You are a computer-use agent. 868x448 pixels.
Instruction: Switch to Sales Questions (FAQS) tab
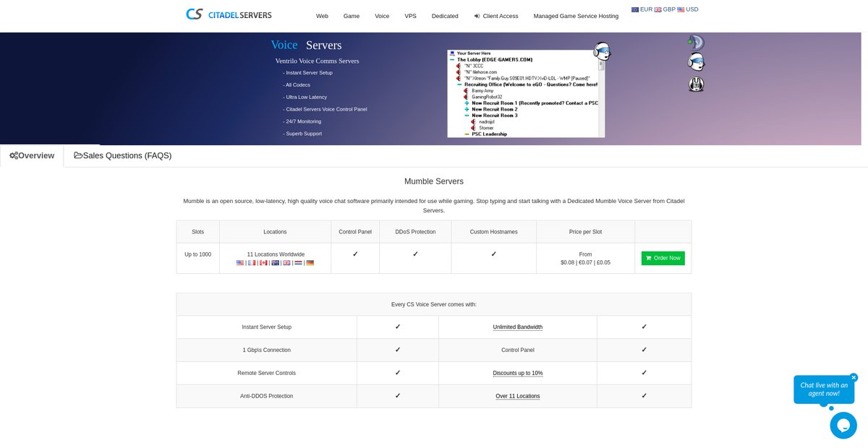[x=123, y=155]
